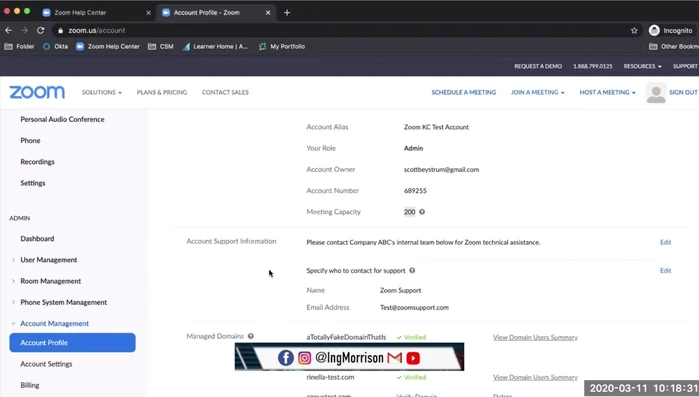Open the Join a Meeting dropdown

click(x=538, y=92)
